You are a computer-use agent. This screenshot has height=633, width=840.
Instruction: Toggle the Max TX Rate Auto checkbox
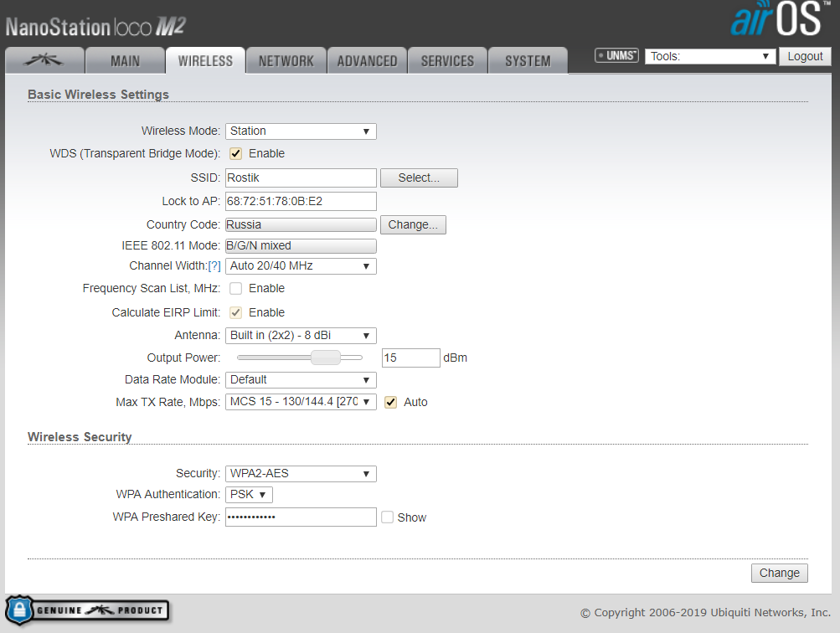tap(391, 403)
